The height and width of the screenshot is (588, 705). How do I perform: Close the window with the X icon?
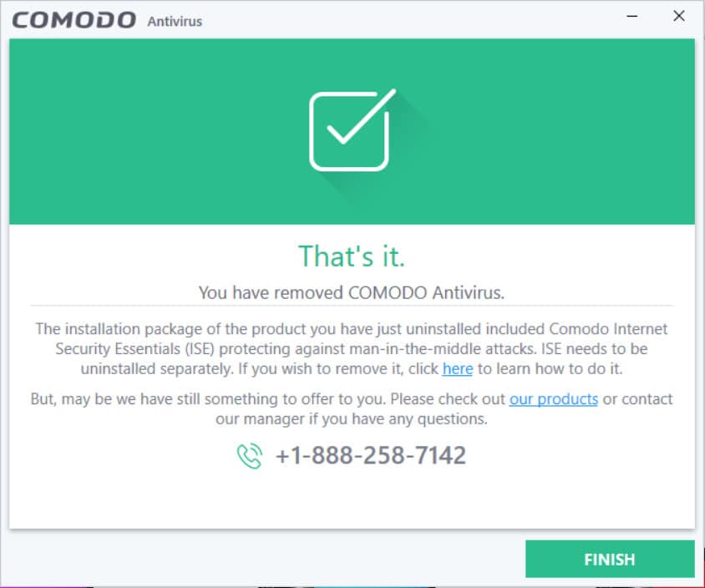pyautogui.click(x=679, y=16)
